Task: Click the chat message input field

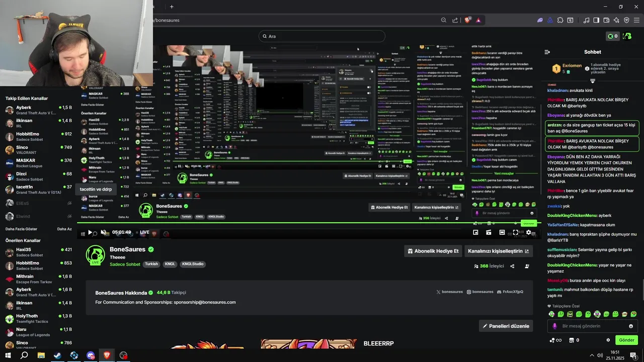Action: coord(592,326)
